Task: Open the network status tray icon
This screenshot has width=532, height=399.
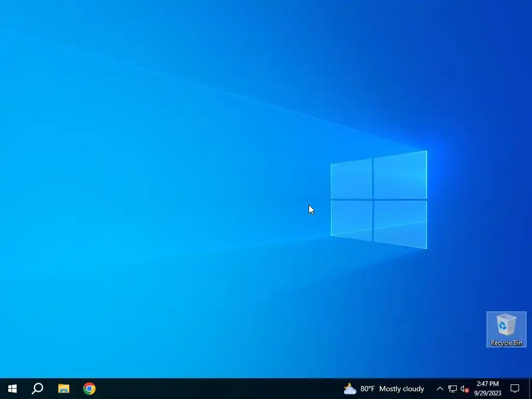Action: click(453, 389)
